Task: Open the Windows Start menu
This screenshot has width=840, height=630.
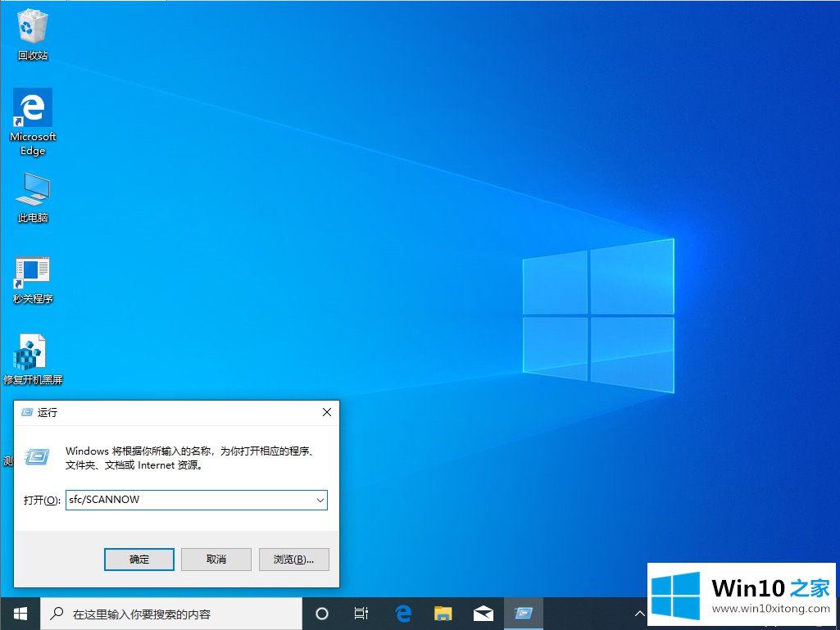Action: [x=20, y=614]
